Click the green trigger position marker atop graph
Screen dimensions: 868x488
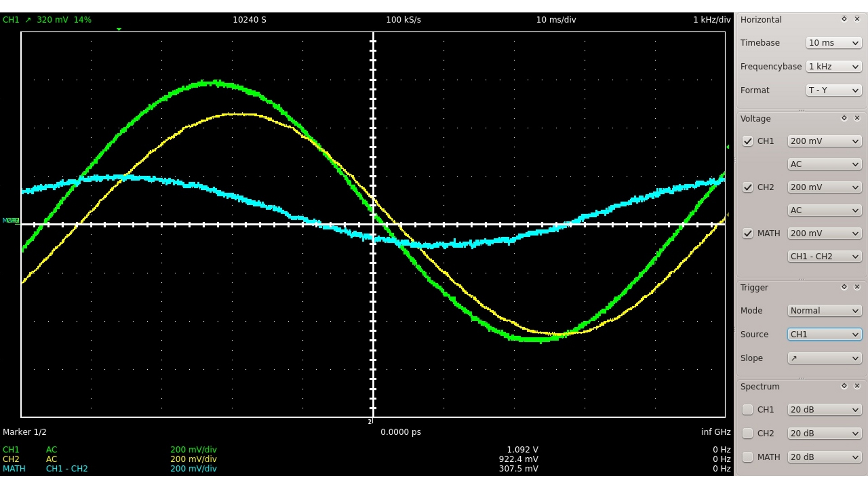(119, 29)
